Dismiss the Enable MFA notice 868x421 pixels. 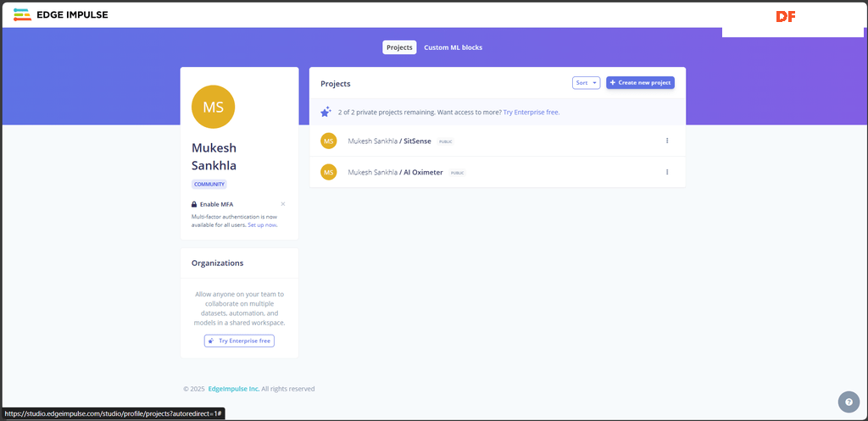coord(283,204)
